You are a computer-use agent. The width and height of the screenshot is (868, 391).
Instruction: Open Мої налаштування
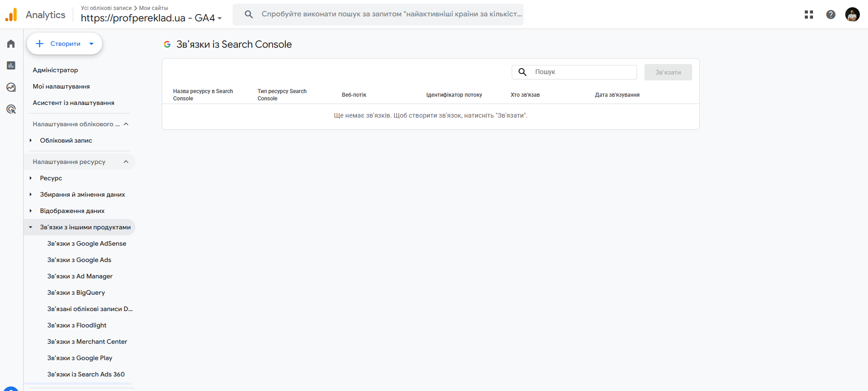tap(61, 86)
